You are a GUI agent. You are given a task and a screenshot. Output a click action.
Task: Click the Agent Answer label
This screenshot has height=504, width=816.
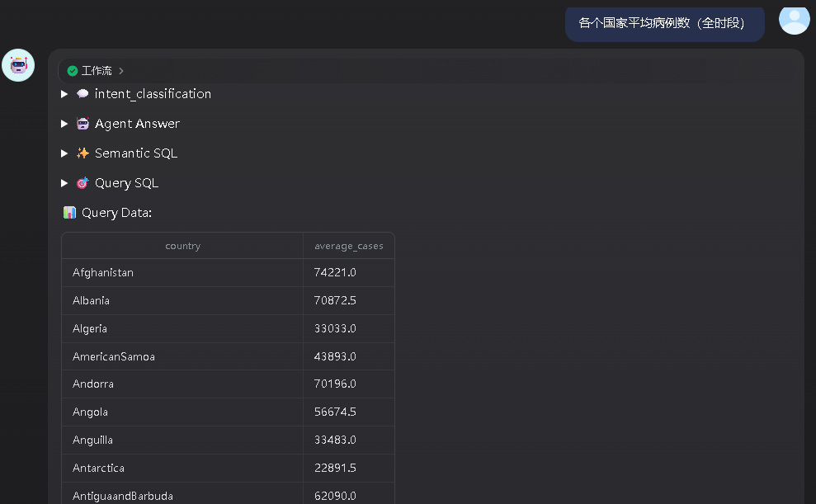[138, 124]
